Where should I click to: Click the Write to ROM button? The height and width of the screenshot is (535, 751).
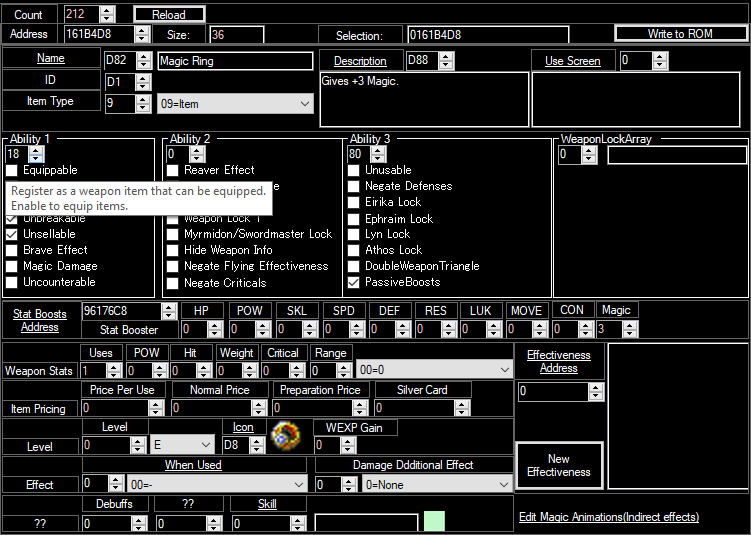[x=679, y=34]
